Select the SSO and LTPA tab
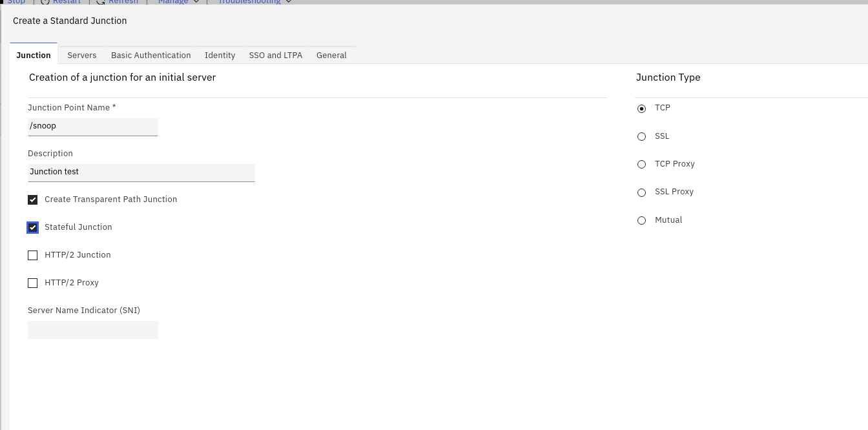Image resolution: width=868 pixels, height=430 pixels. coord(275,55)
